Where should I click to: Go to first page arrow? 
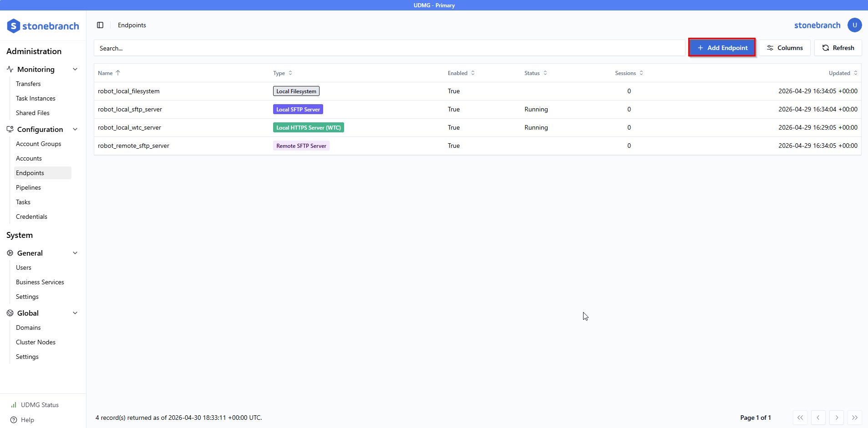tap(800, 418)
